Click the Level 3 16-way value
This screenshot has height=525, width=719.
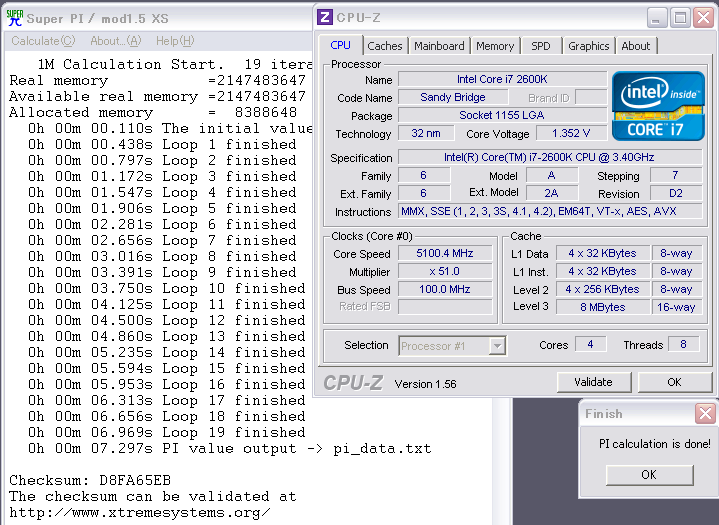[x=676, y=307]
